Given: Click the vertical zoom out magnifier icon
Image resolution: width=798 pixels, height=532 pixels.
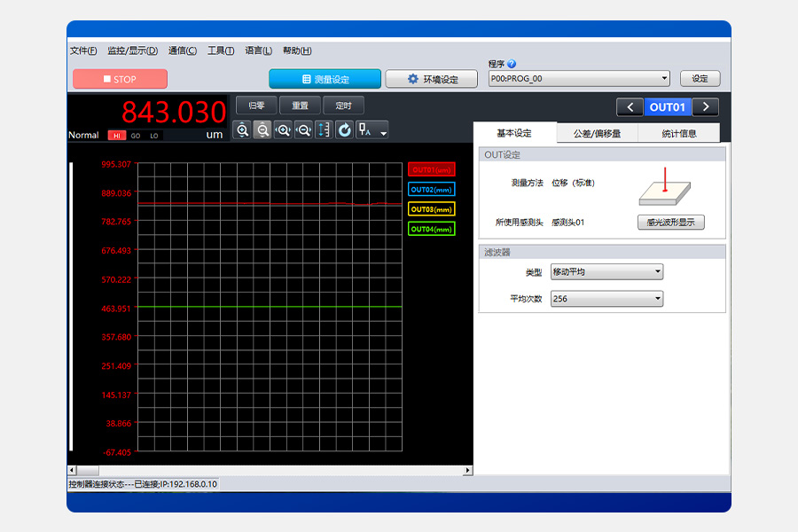Looking at the screenshot, I should [262, 130].
